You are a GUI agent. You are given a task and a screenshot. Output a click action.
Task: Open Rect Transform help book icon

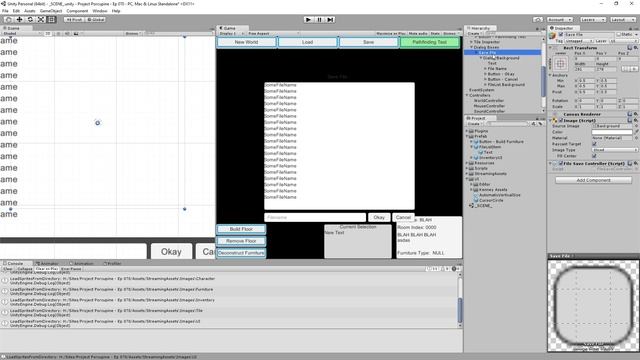(x=630, y=48)
